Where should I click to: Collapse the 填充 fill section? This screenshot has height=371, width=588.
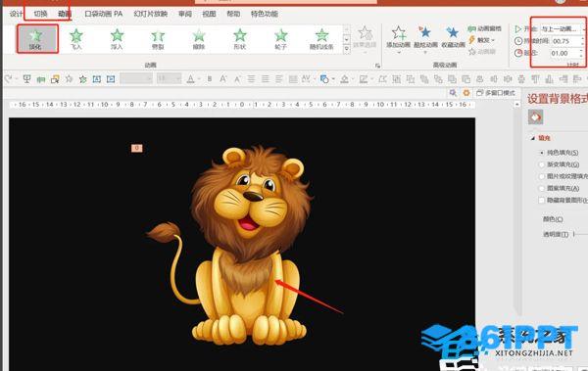(x=533, y=138)
